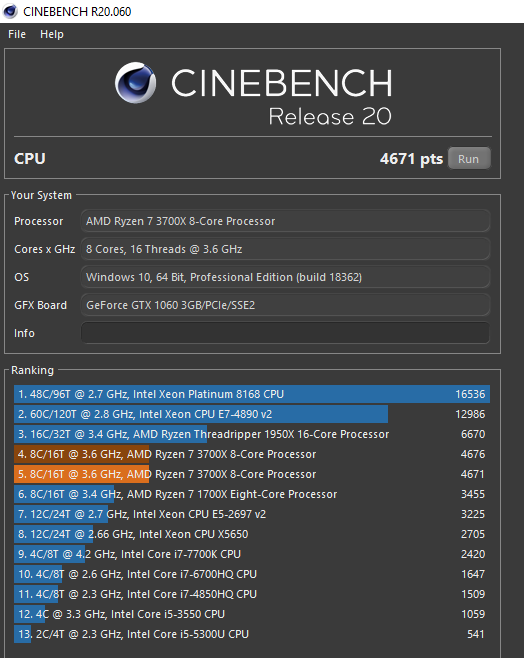
Task: Select the Core i7-7700K ranking entry
Action: pos(252,554)
